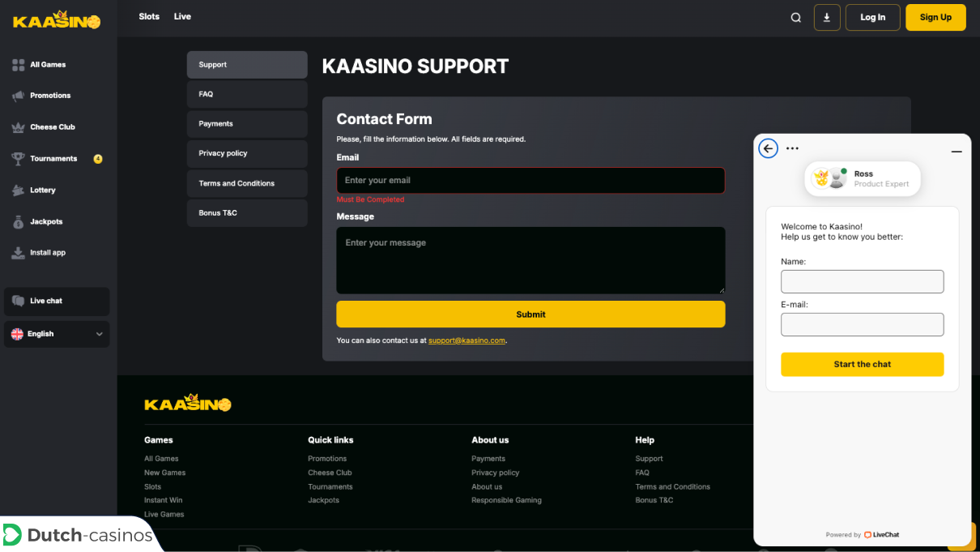Open footer Live Games link

164,514
